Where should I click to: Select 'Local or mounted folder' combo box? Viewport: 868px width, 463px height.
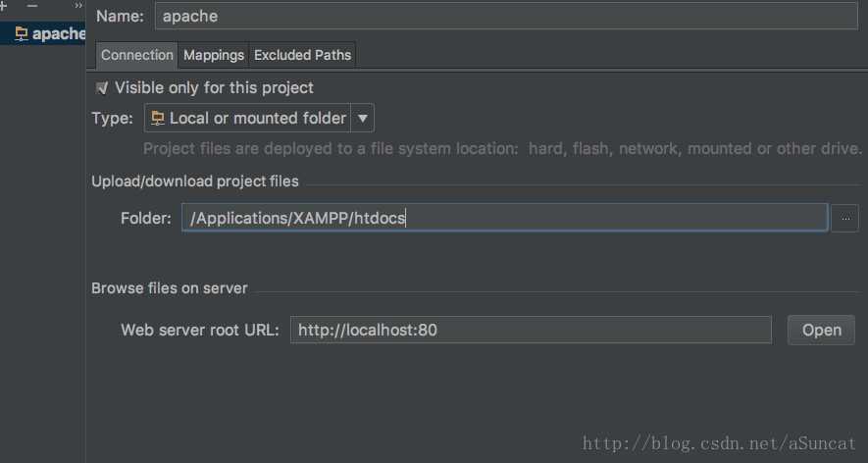[x=257, y=119]
